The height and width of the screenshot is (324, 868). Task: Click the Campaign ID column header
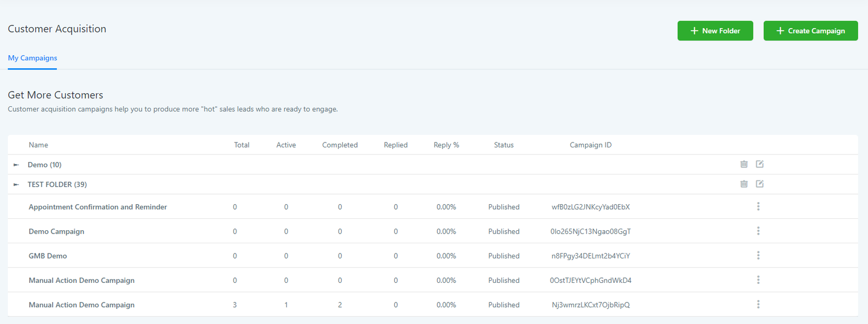point(590,145)
